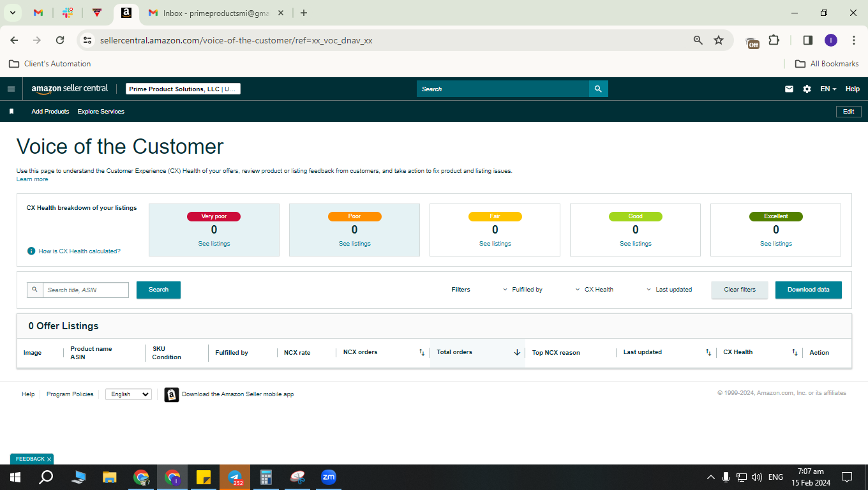Open the English language selector in footer
The image size is (868, 490).
[x=128, y=394]
